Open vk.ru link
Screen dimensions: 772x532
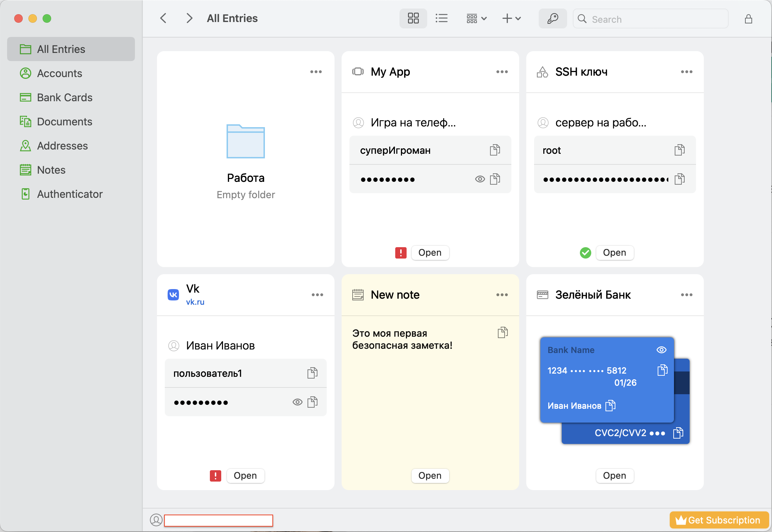click(x=195, y=302)
